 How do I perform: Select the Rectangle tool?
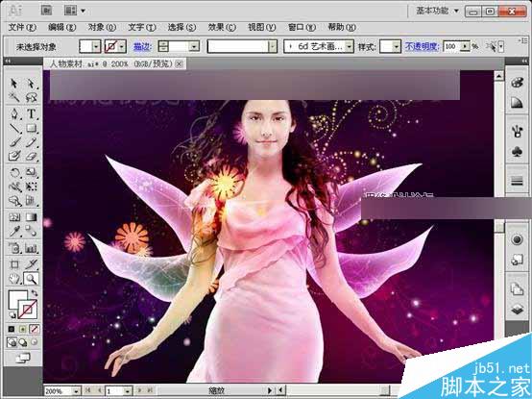tap(32, 129)
